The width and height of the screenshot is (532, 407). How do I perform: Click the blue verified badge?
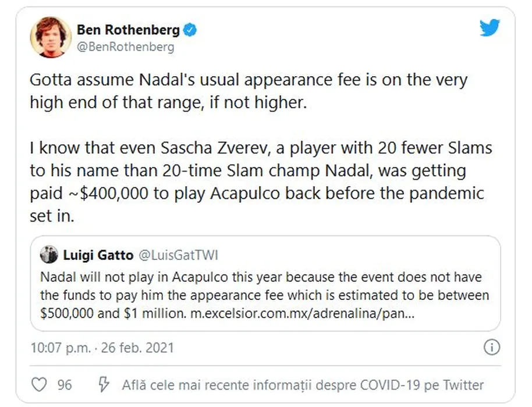point(190,29)
